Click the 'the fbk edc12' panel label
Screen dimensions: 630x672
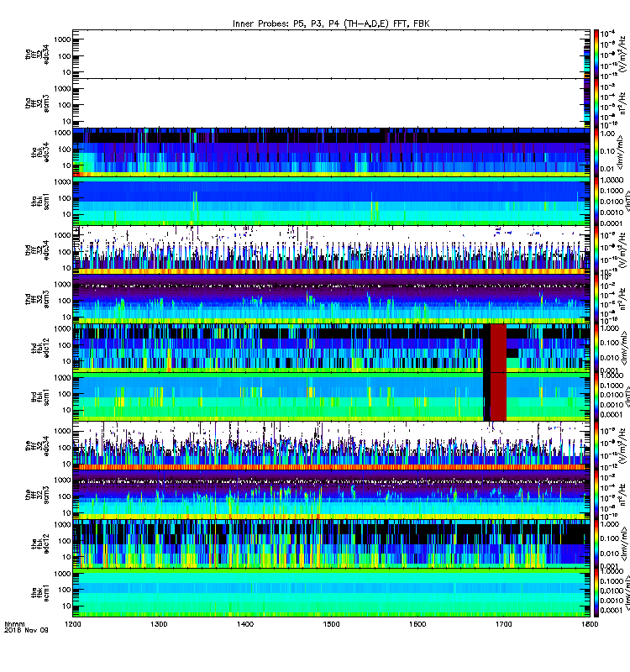[x=40, y=543]
